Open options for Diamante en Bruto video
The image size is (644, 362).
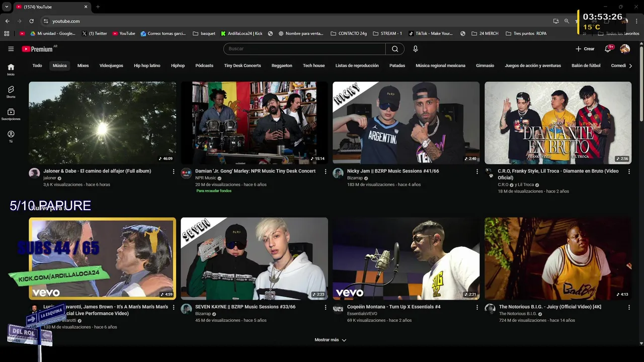tap(629, 171)
